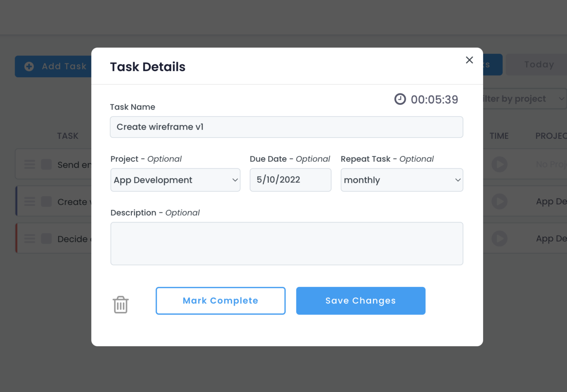Image resolution: width=567 pixels, height=392 pixels.
Task: Open the Repeat Task monthly dropdown
Action: 402,180
